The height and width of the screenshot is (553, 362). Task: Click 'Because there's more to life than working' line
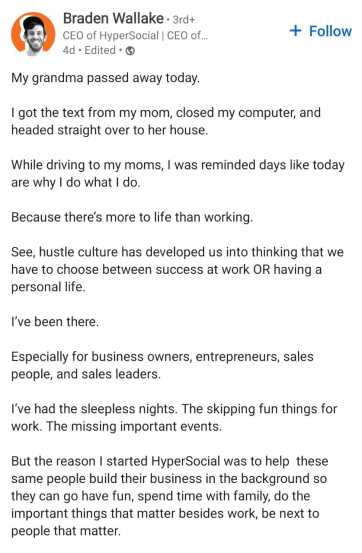coord(132,217)
